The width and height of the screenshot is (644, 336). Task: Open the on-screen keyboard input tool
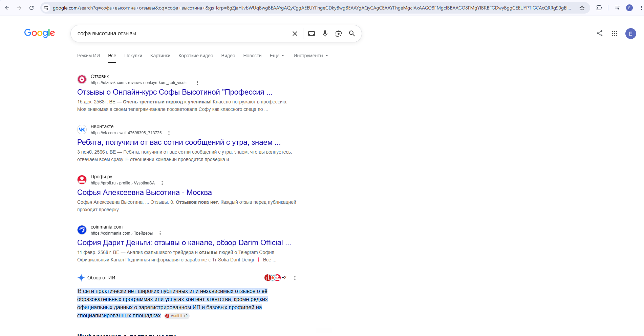(x=312, y=34)
